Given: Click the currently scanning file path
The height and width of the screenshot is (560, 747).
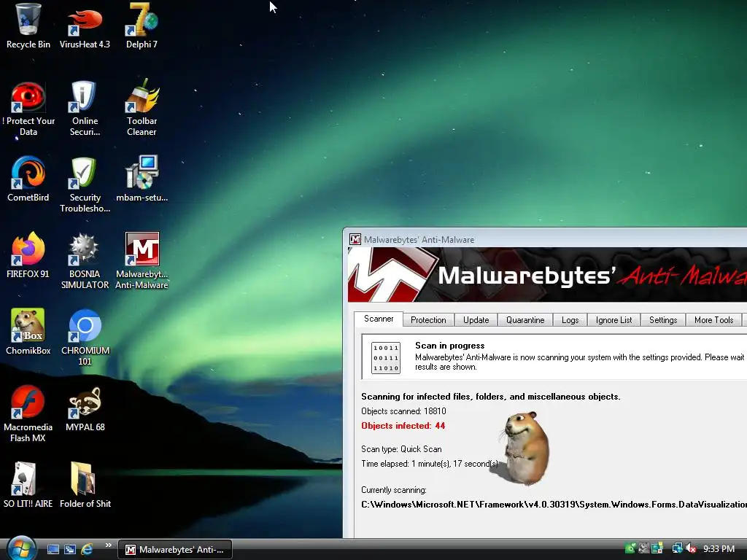Looking at the screenshot, I should point(554,505).
